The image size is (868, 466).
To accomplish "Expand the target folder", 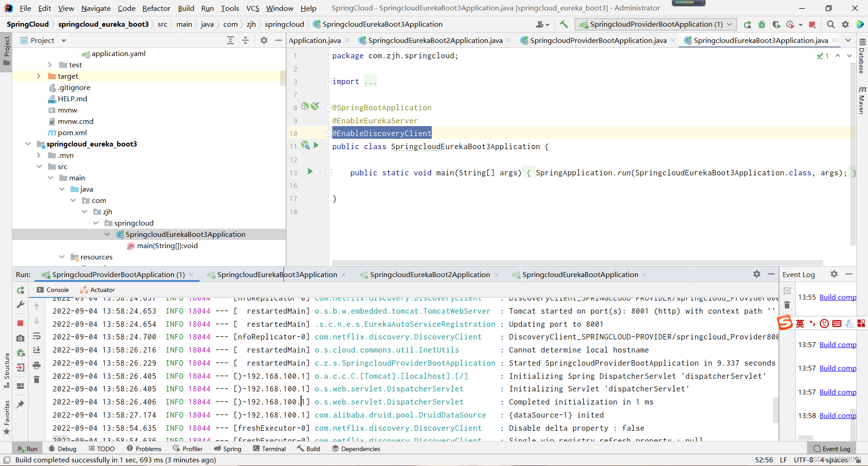I will [38, 76].
